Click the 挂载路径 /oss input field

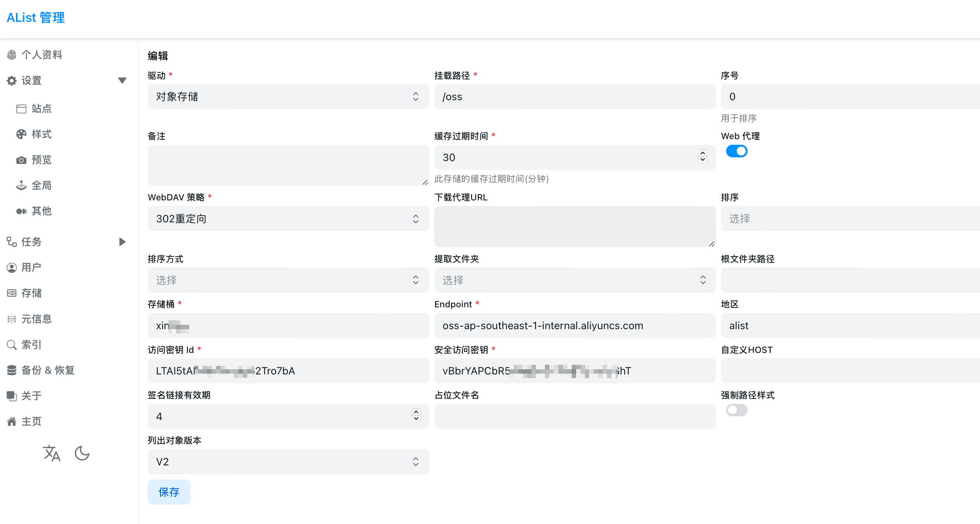tap(575, 96)
